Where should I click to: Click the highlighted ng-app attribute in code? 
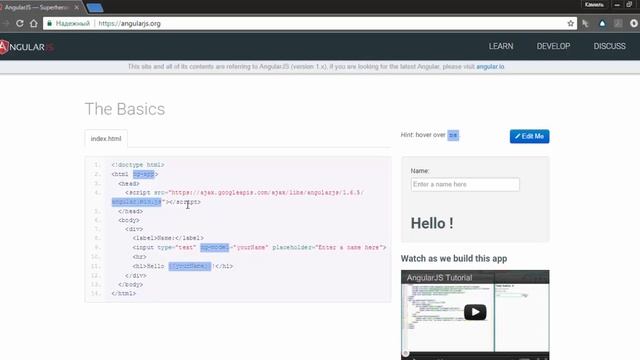[x=144, y=174]
